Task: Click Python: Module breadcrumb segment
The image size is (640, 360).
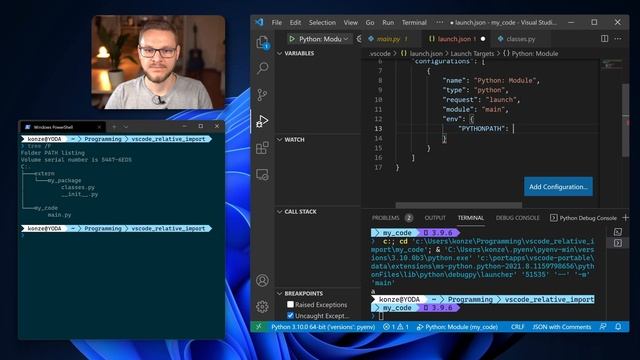Action: coord(530,53)
